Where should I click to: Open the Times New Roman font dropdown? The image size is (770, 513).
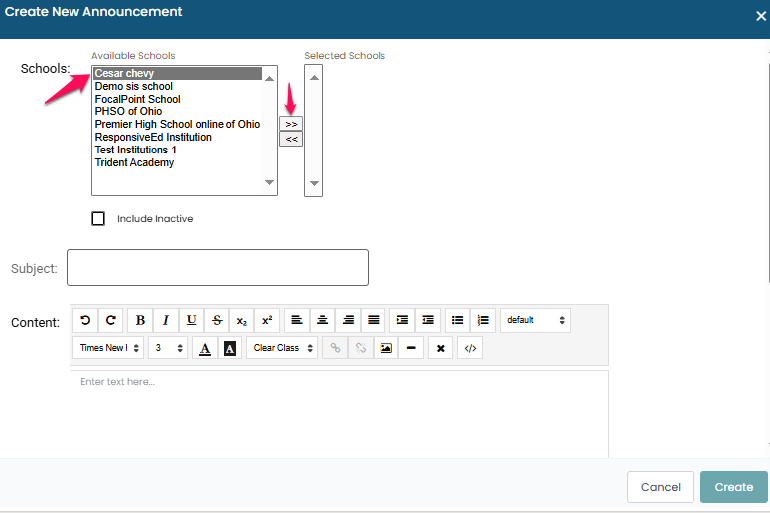tap(108, 348)
